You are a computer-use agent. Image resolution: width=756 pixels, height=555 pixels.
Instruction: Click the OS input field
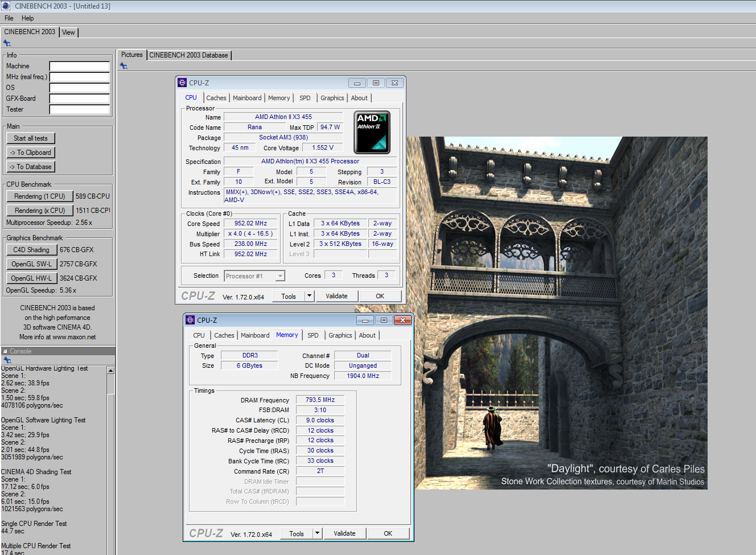[79, 88]
